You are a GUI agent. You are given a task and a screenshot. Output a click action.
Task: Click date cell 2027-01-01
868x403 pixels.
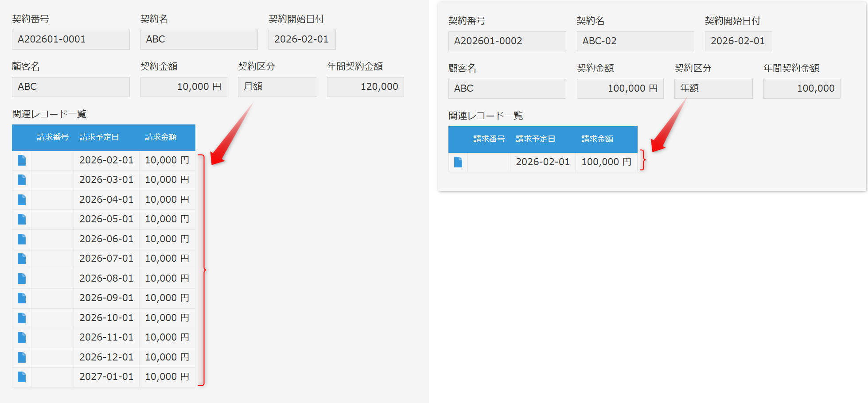(107, 377)
